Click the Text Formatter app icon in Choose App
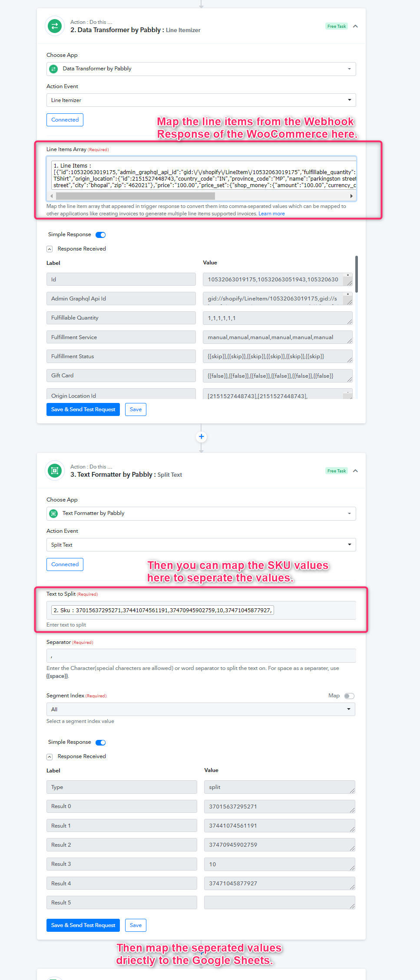 pos(53,513)
